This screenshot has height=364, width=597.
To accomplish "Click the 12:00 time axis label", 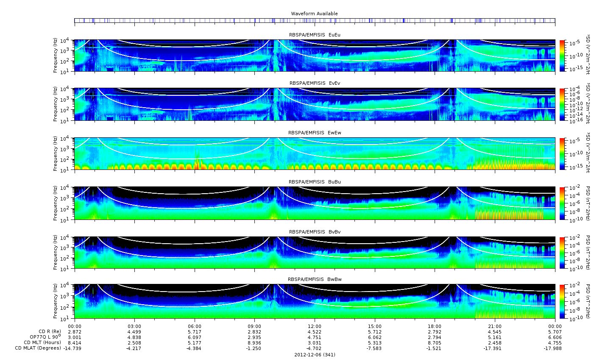I will pos(315,326).
